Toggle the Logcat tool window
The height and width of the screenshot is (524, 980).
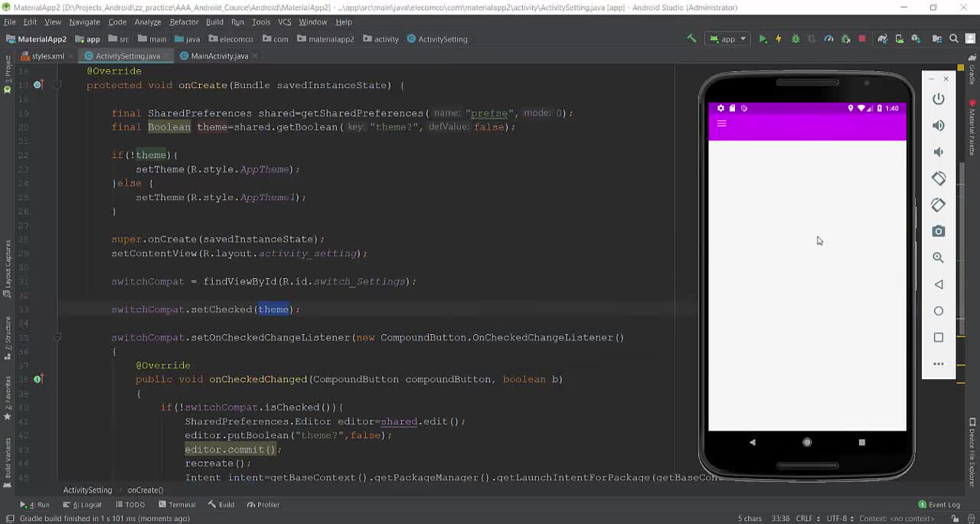pyautogui.click(x=87, y=505)
